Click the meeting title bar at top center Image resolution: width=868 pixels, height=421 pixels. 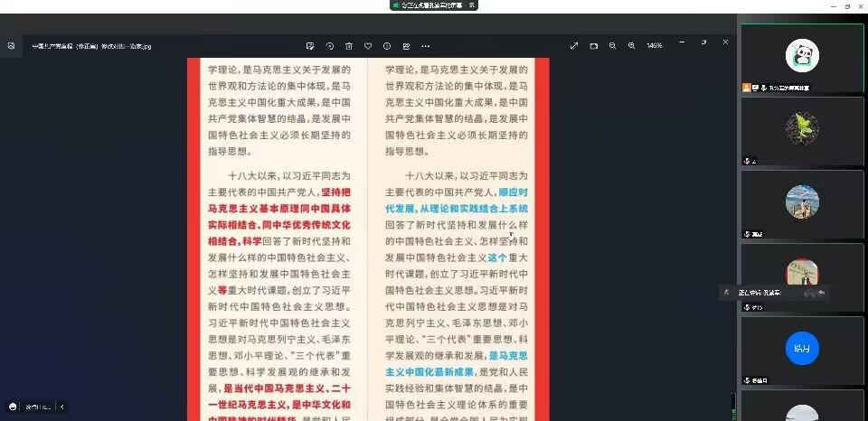[434, 5]
